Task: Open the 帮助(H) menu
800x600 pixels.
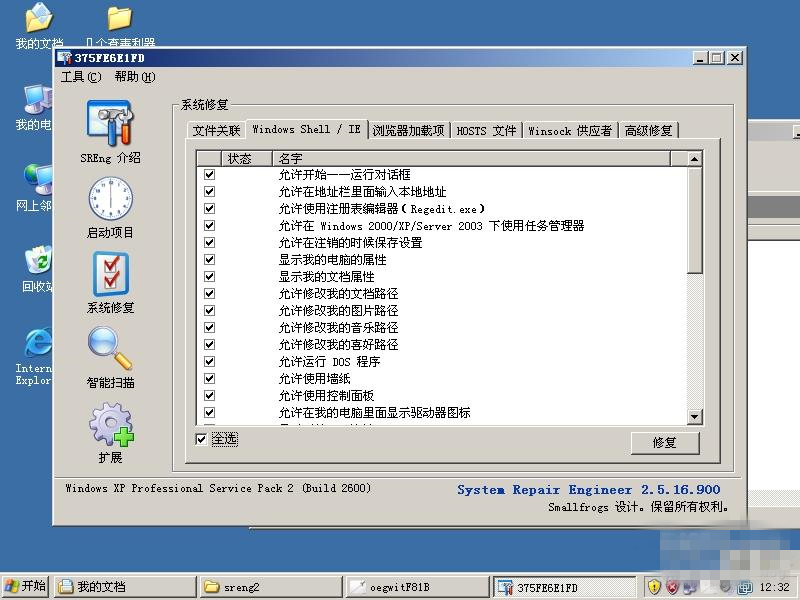Action: pyautogui.click(x=135, y=77)
